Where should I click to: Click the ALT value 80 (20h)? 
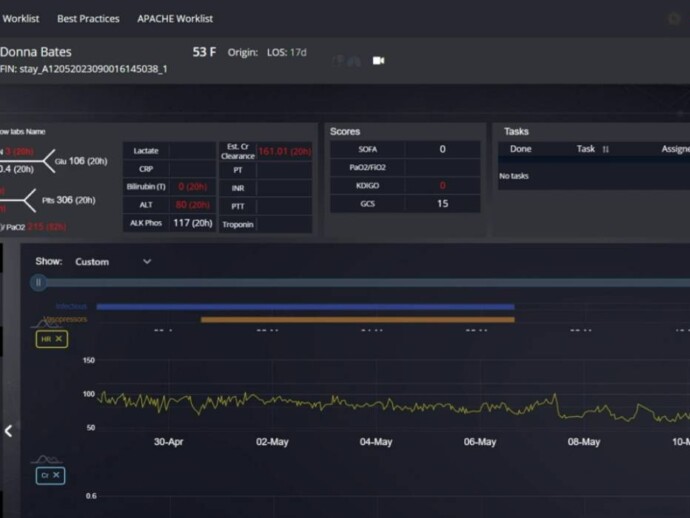pos(192,205)
